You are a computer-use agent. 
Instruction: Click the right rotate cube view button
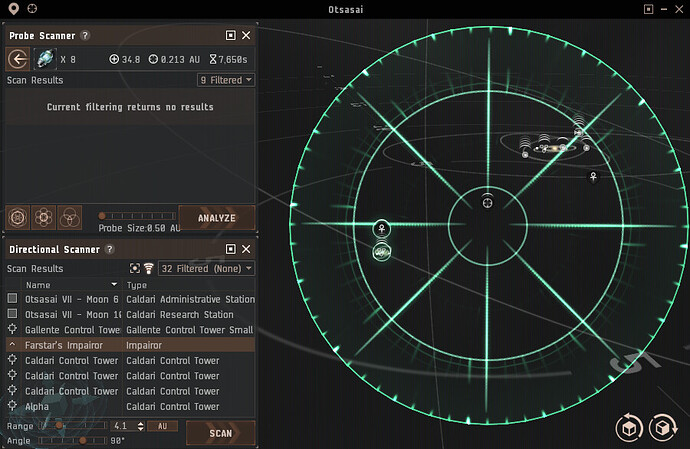(x=663, y=427)
